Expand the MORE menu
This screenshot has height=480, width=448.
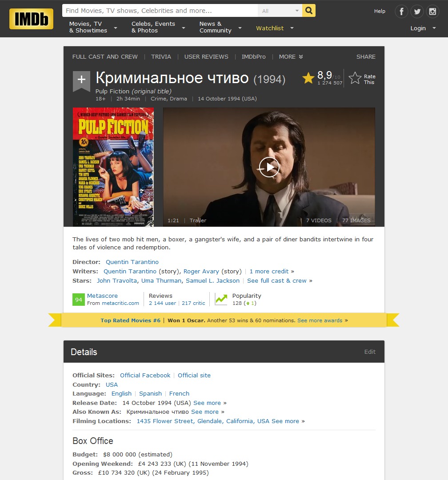click(x=291, y=56)
